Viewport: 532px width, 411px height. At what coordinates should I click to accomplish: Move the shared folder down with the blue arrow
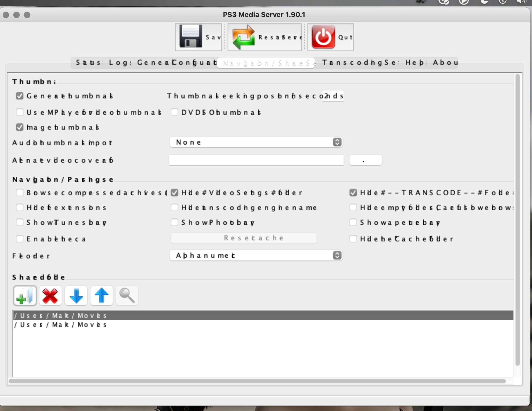[76, 296]
